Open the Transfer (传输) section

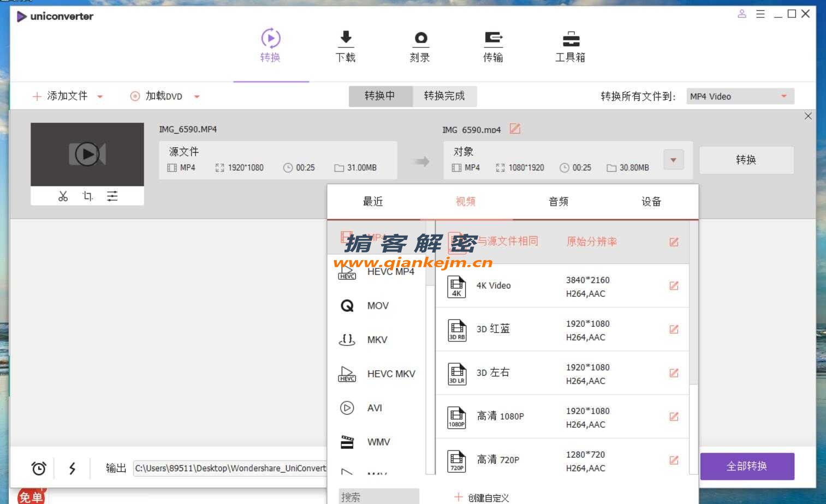494,46
